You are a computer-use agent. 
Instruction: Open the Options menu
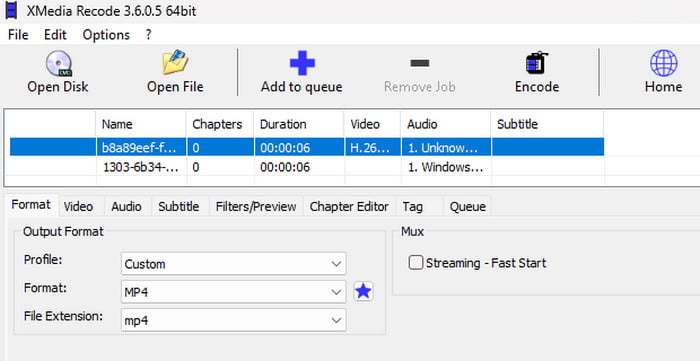pos(106,35)
